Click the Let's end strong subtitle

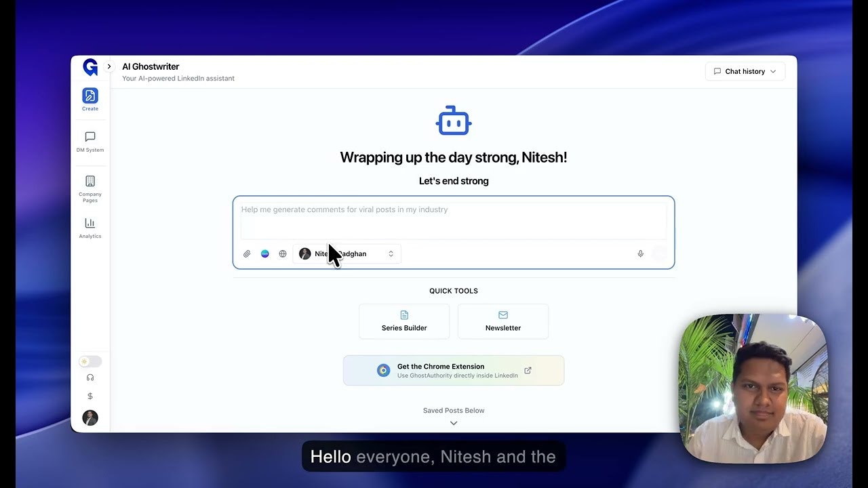pyautogui.click(x=454, y=181)
